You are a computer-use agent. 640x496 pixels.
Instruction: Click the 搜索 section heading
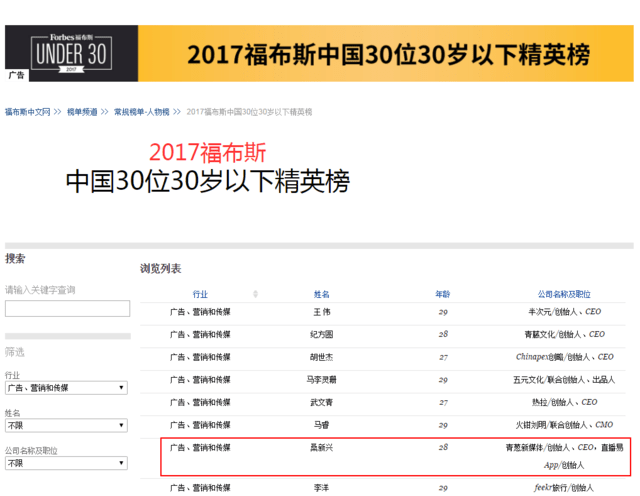(x=15, y=258)
